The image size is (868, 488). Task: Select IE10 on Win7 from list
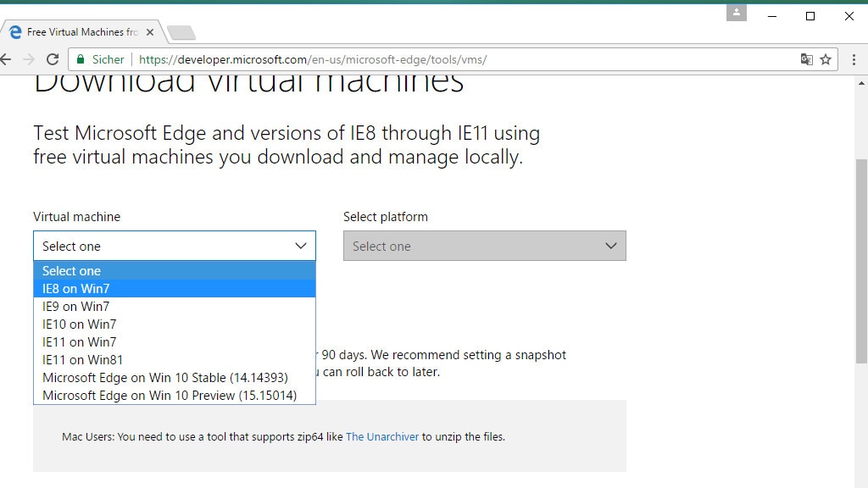pos(80,324)
